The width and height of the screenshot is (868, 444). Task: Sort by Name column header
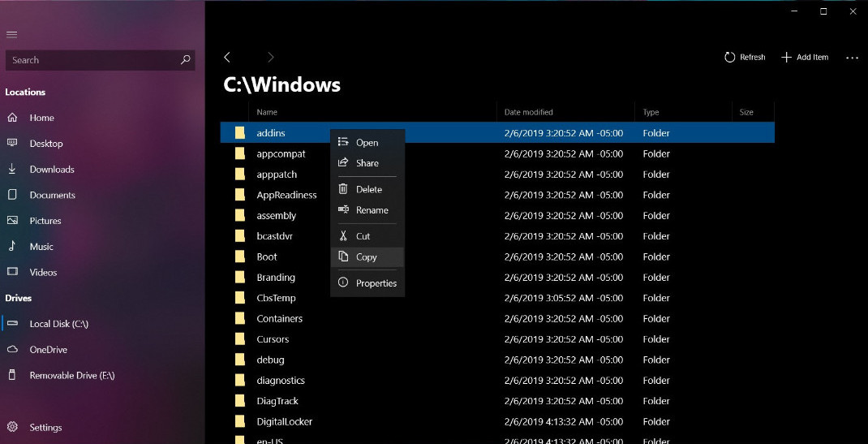pos(267,112)
